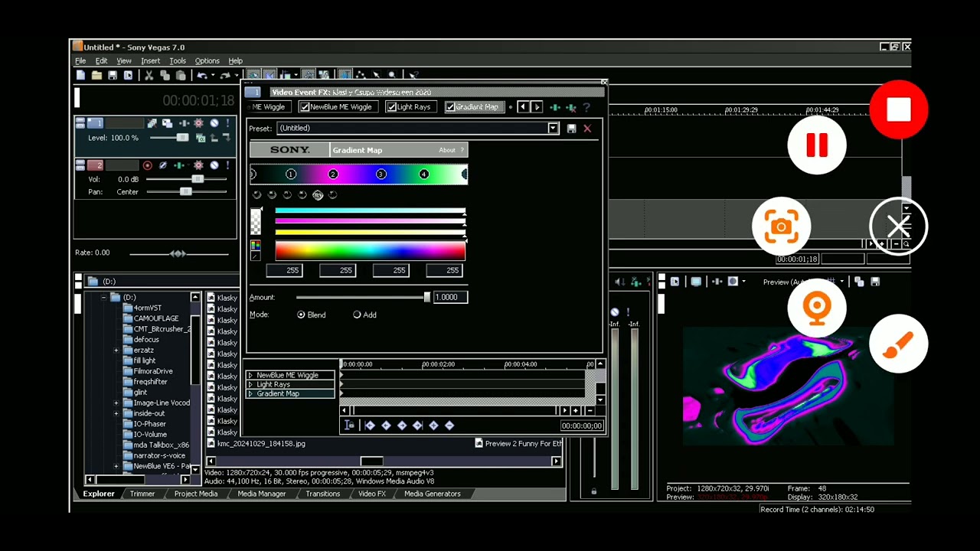Open plug-in help question mark icon

point(587,107)
